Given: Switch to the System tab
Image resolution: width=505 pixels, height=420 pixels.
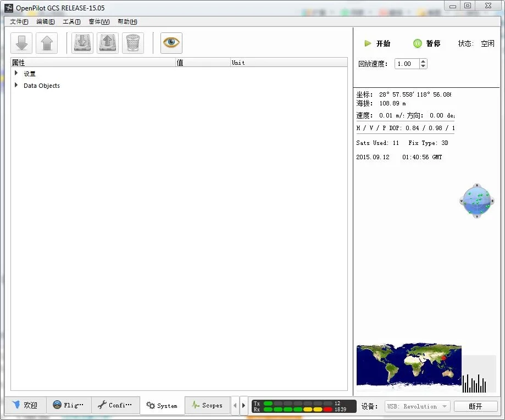Looking at the screenshot, I should coord(162,406).
